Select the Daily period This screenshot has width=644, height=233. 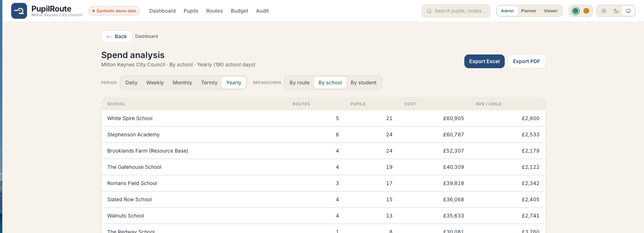pos(131,83)
